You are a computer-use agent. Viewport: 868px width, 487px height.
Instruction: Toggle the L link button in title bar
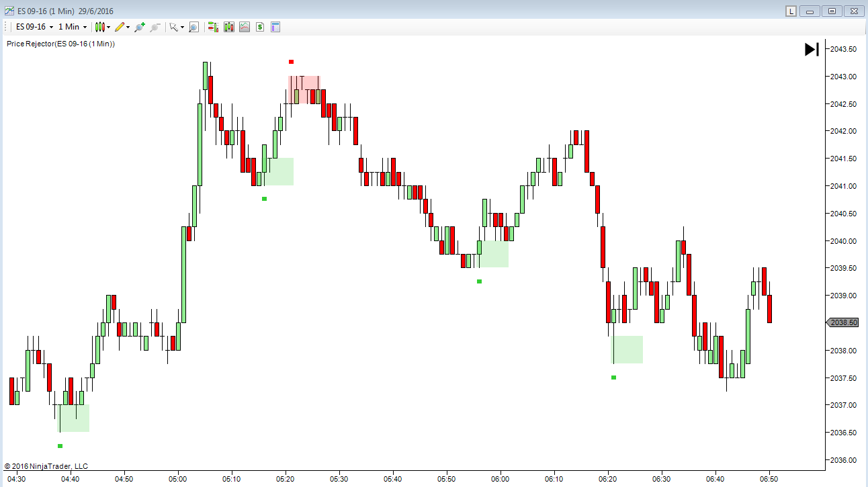(791, 11)
